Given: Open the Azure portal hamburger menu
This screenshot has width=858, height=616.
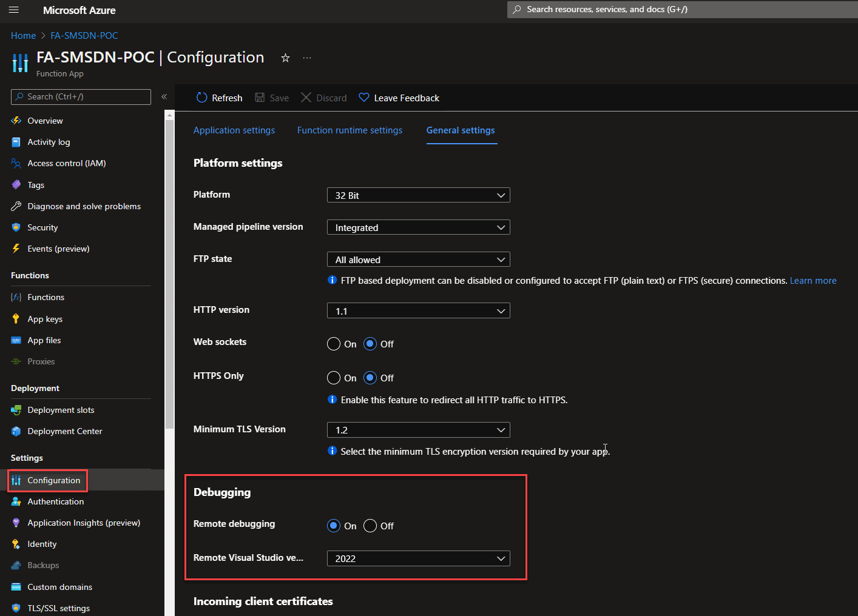Looking at the screenshot, I should pyautogui.click(x=14, y=10).
